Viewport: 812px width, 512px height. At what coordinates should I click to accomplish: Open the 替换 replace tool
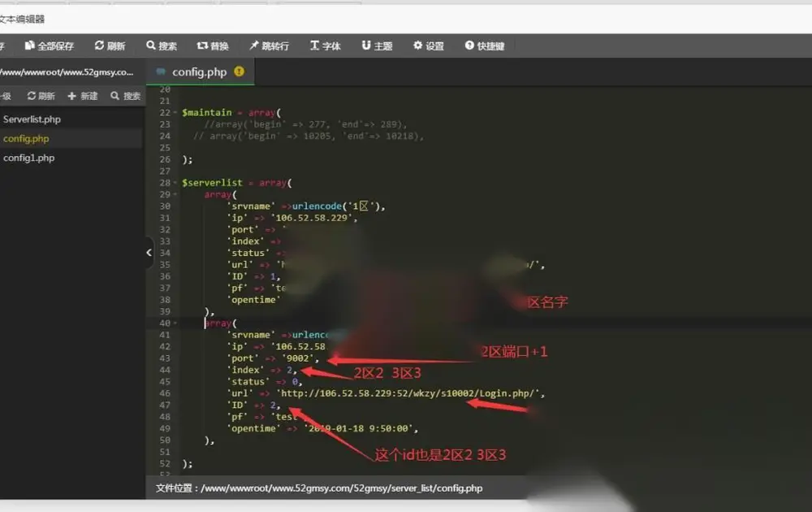click(x=213, y=46)
